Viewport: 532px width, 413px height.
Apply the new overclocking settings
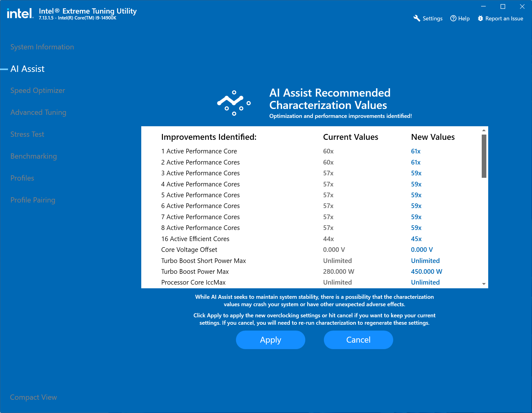click(x=270, y=340)
